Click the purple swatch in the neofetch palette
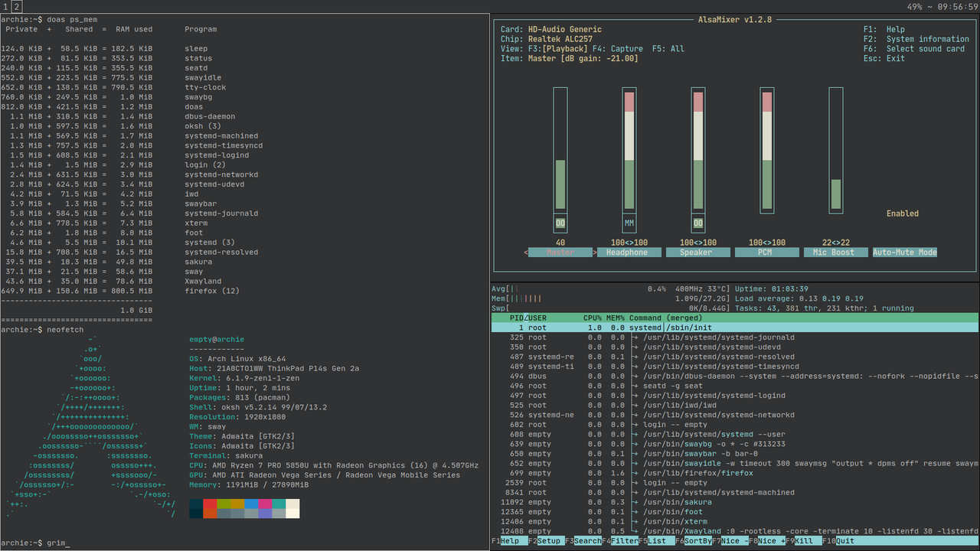This screenshot has width=980, height=551. coord(265,514)
